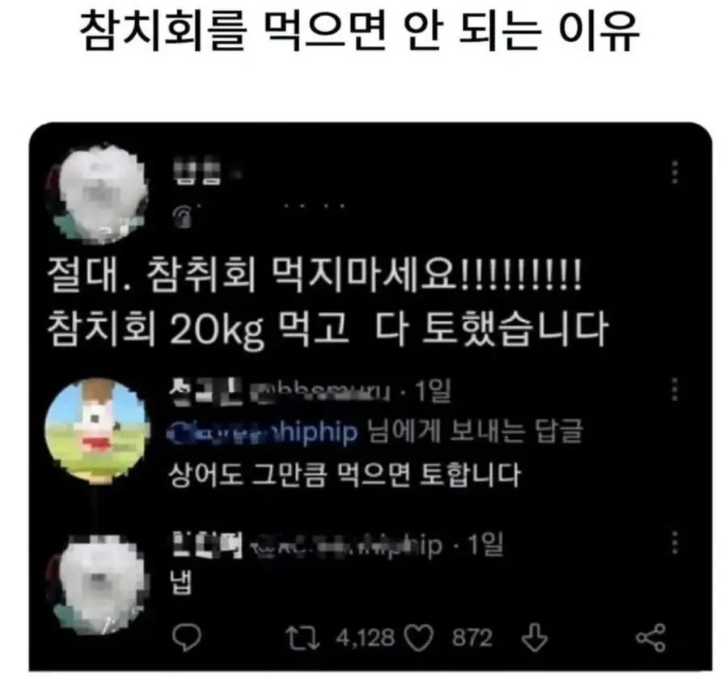
Task: Expand the more-options dots on the 상어도 reply
Action: click(x=675, y=389)
